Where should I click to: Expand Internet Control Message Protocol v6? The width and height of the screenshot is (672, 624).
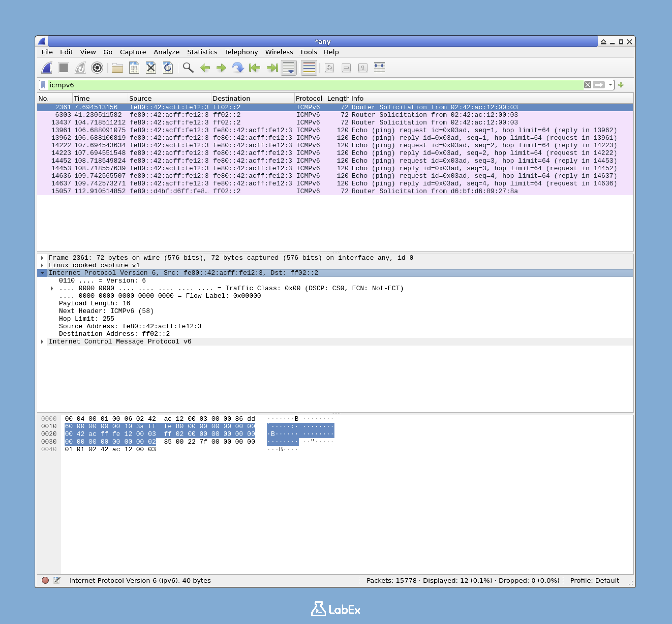click(x=42, y=341)
